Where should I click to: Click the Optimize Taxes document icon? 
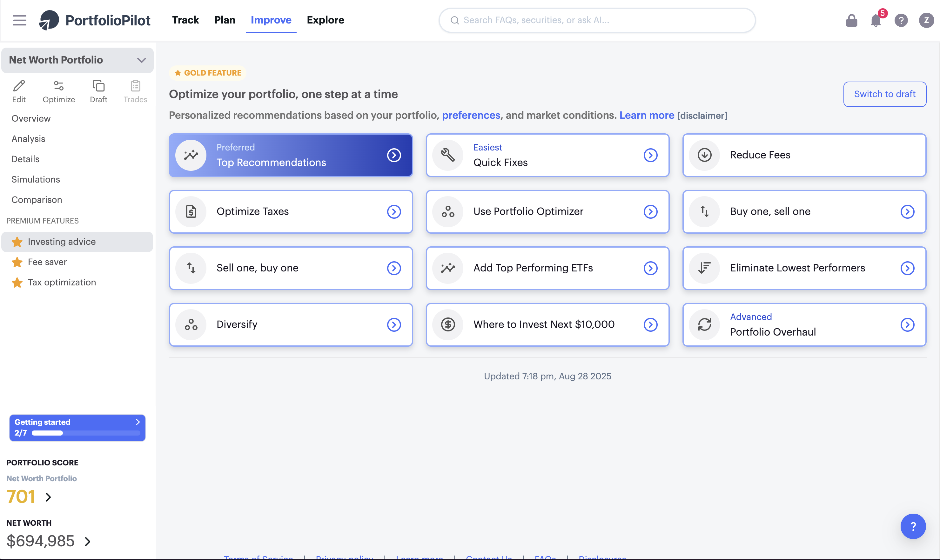[x=191, y=212]
